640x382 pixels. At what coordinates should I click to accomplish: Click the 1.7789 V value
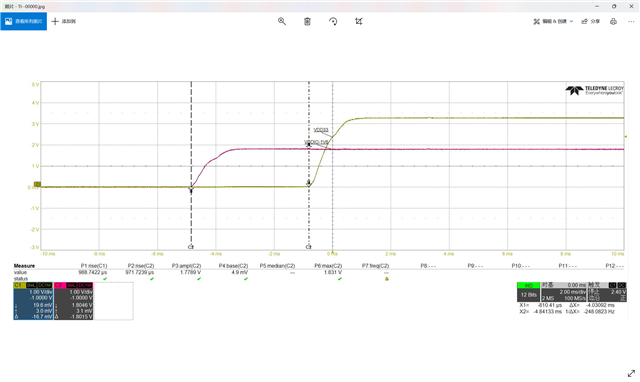click(x=191, y=272)
